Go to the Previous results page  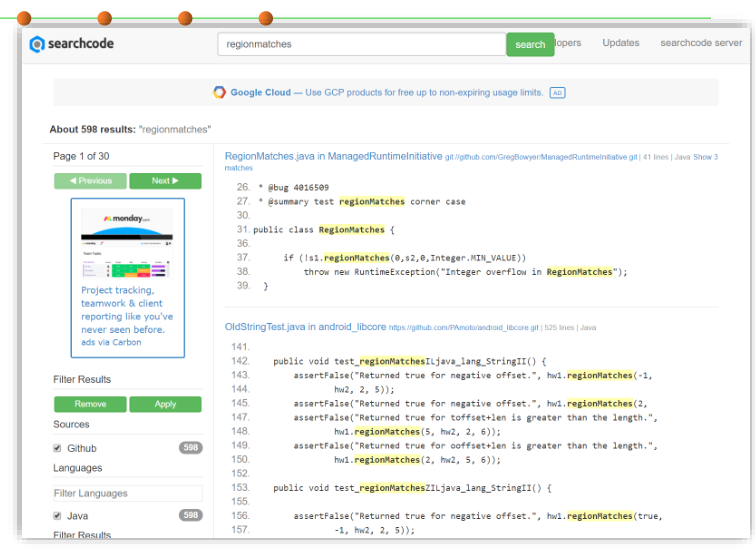90,181
